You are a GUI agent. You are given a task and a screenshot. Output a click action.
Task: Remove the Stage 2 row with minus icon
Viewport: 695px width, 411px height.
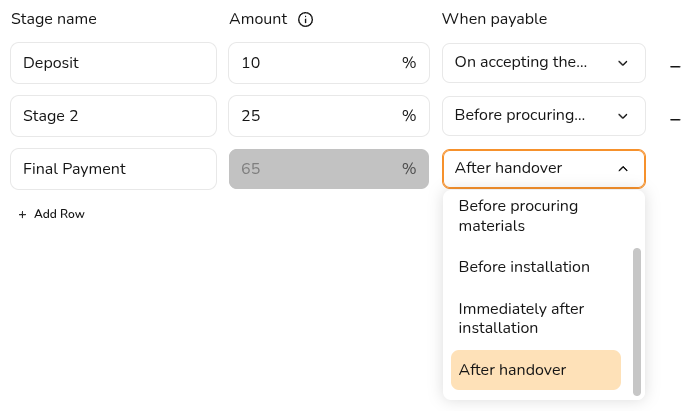[676, 117]
